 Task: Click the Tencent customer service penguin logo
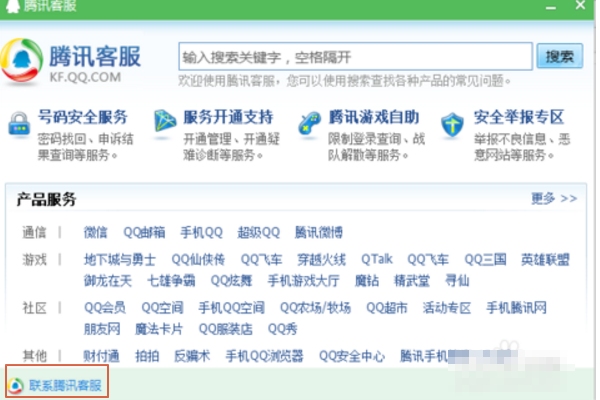click(21, 60)
